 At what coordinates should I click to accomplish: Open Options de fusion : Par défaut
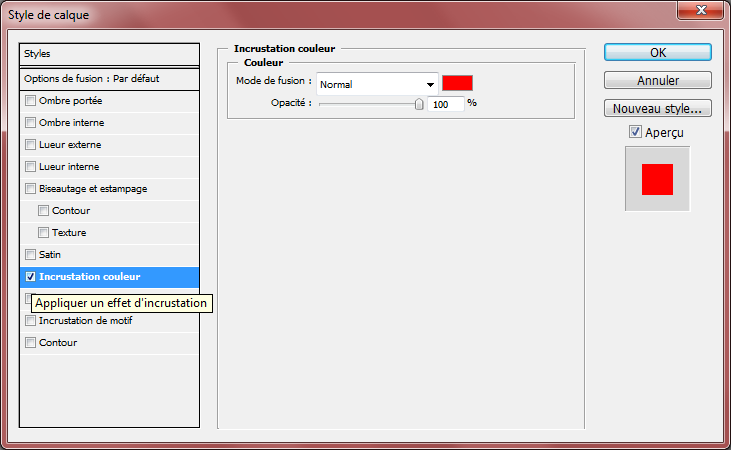110,78
